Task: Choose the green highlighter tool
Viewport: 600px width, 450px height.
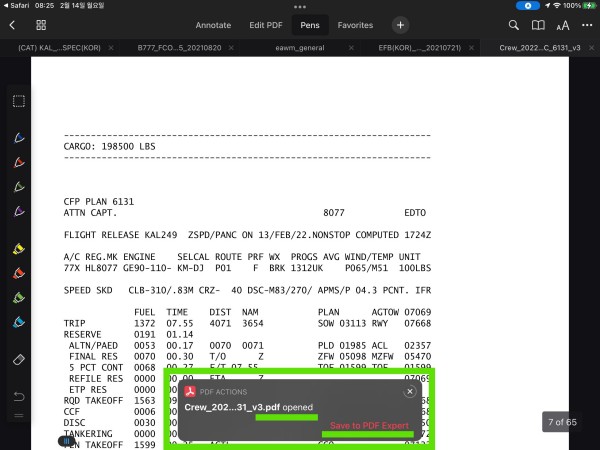Action: pos(19,298)
